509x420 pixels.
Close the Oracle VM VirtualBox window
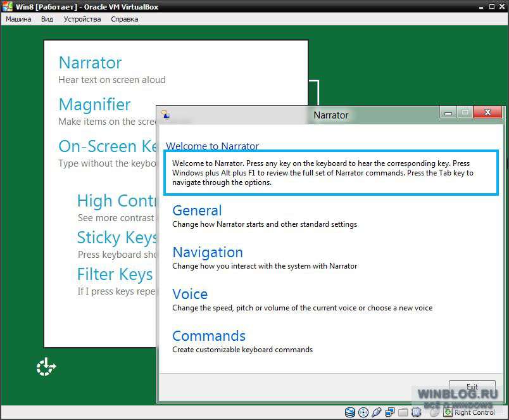click(502, 6)
